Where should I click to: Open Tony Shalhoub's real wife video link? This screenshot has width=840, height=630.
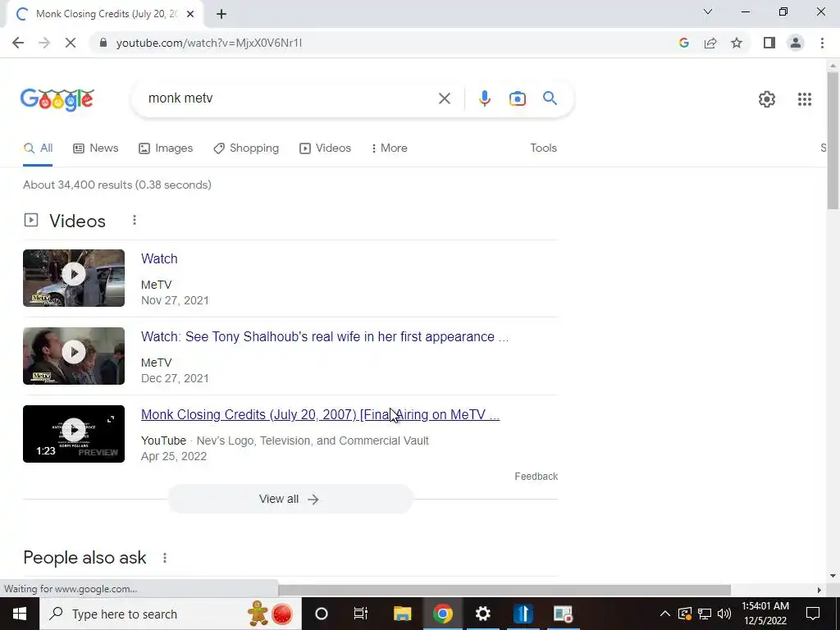(325, 337)
